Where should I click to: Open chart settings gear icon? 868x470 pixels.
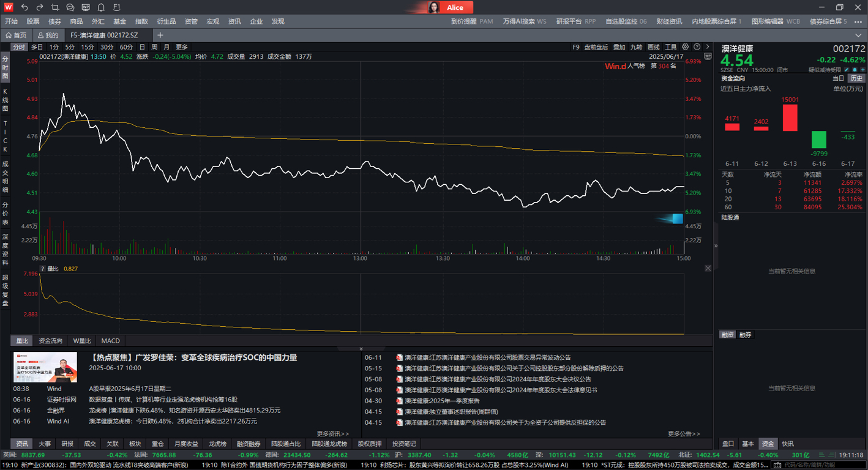click(x=685, y=47)
